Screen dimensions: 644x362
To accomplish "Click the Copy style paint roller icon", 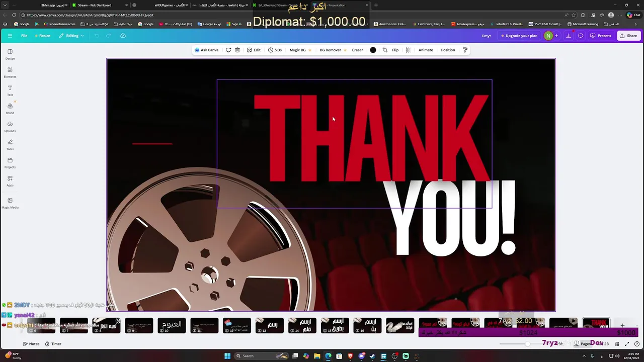I will point(465,50).
